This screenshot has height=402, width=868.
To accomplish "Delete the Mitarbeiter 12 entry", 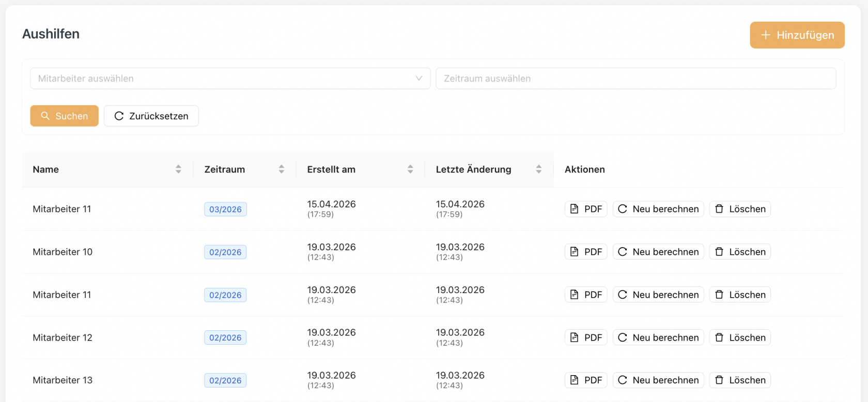I will tap(740, 337).
